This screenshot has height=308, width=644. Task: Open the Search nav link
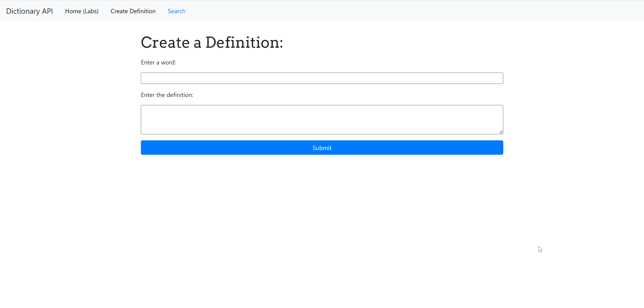pyautogui.click(x=176, y=11)
